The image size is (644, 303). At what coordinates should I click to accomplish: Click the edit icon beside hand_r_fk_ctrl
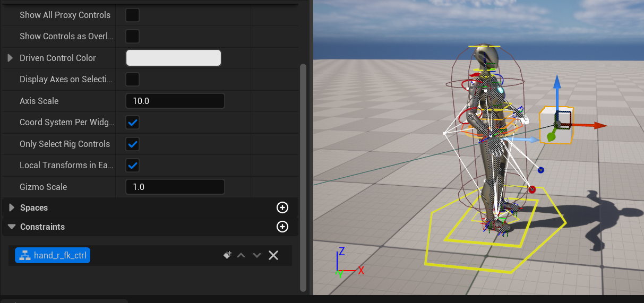click(x=227, y=255)
